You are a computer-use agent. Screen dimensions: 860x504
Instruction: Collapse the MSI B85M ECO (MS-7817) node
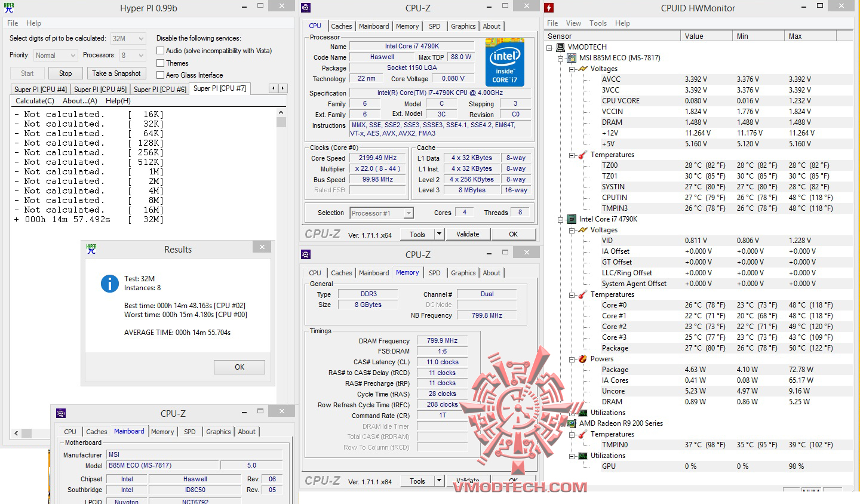click(561, 58)
